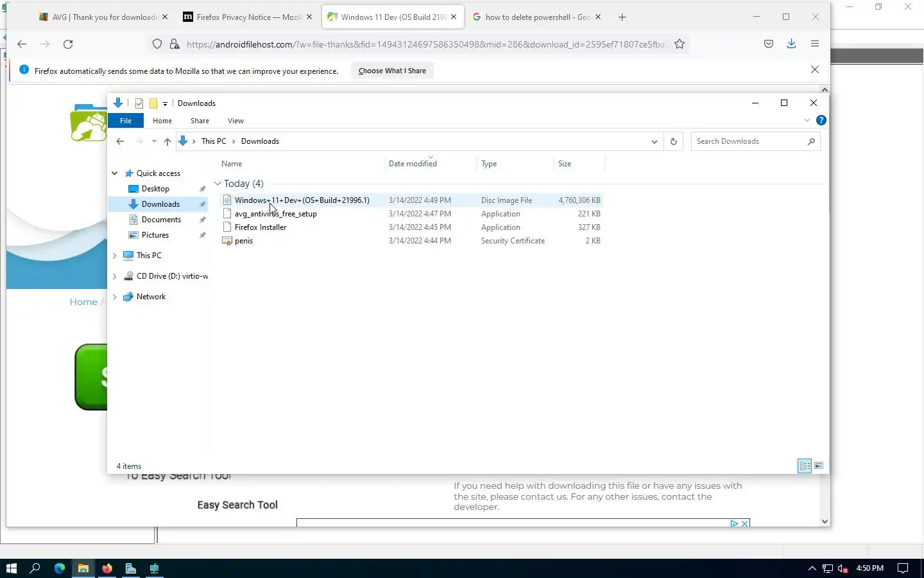Select Desktop in Quick access
924x578 pixels.
155,189
